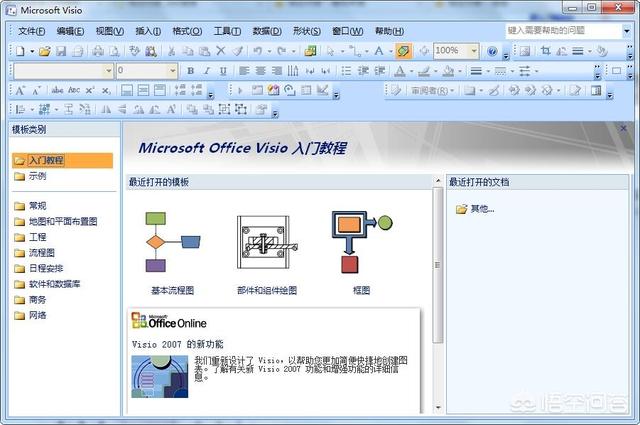
Task: Select the Pointer tool
Action: click(331, 51)
